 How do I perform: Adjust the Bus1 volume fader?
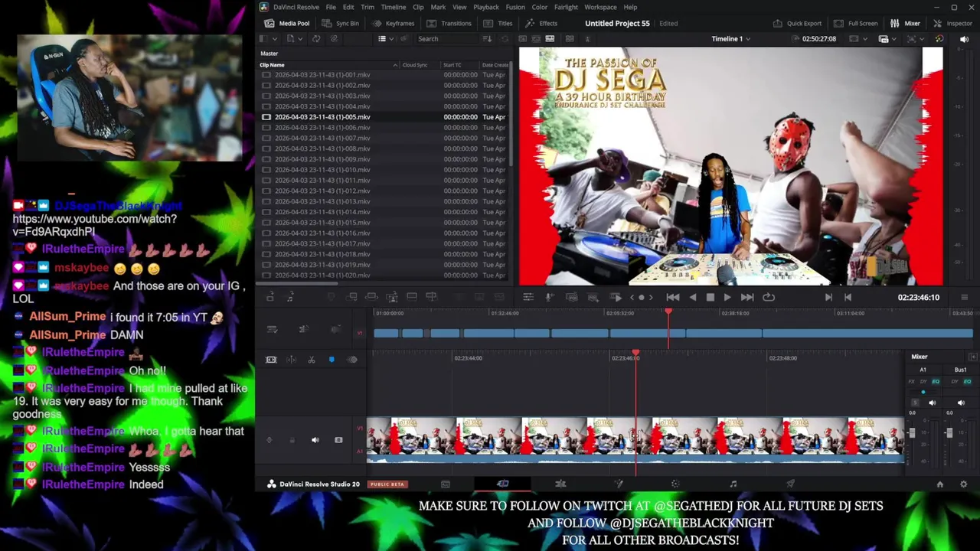tap(949, 433)
